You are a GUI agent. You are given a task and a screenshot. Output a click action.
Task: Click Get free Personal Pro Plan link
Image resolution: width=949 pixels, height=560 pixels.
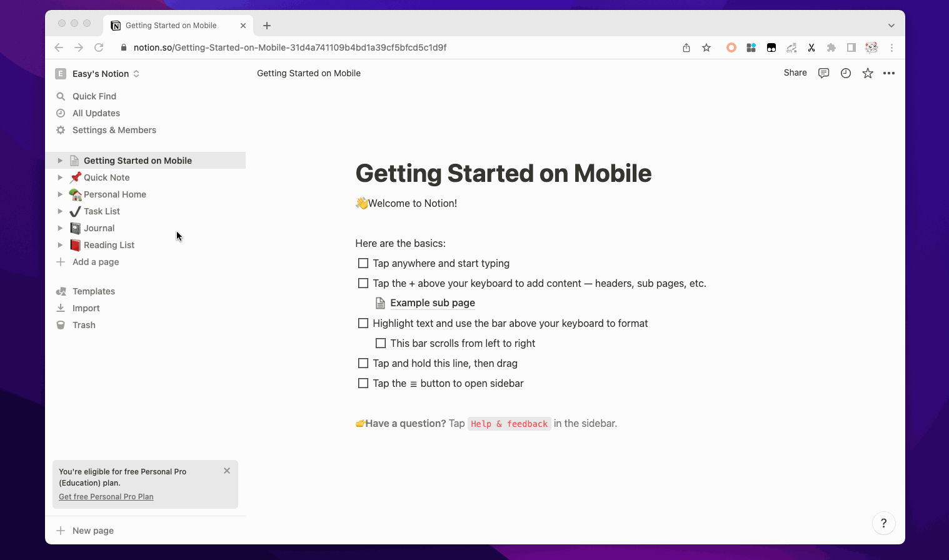(x=106, y=497)
